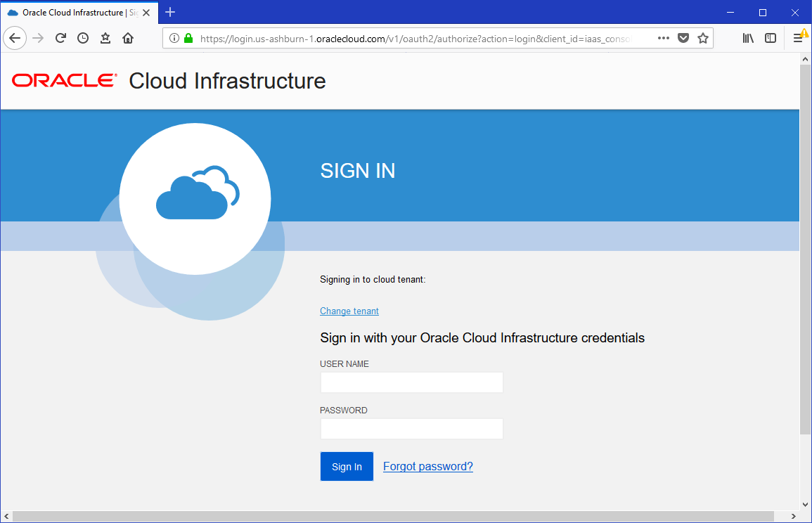Toggle the browser sidebar view
The image size is (812, 523).
[x=771, y=39]
